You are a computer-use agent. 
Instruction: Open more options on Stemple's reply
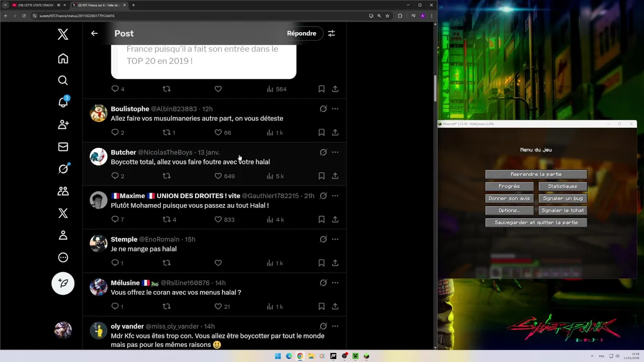tap(335, 239)
